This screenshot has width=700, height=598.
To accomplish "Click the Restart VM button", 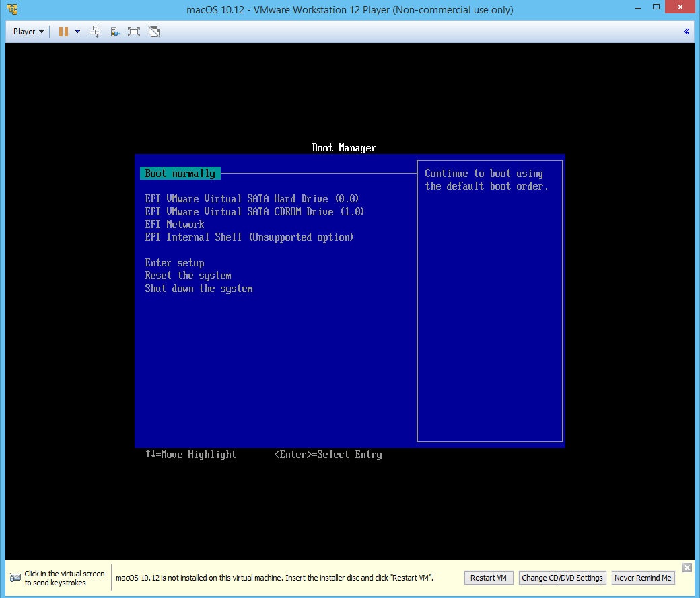I will tap(489, 578).
